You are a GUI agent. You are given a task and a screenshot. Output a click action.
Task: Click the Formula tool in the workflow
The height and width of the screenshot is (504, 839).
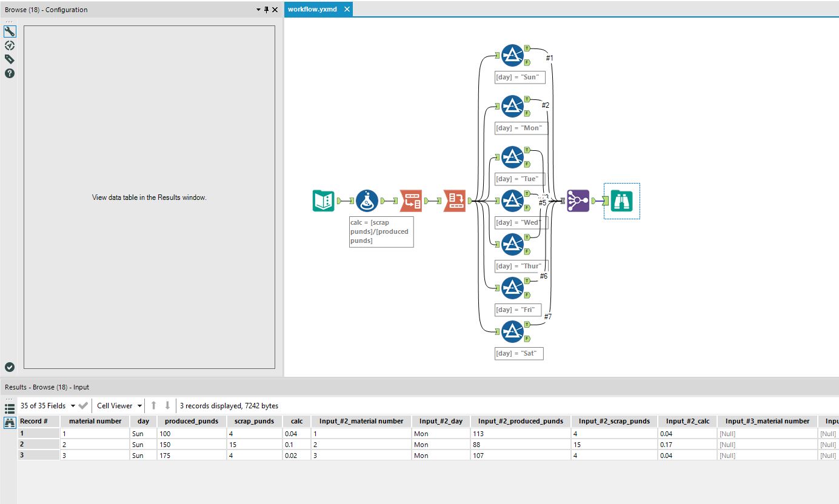(x=367, y=201)
